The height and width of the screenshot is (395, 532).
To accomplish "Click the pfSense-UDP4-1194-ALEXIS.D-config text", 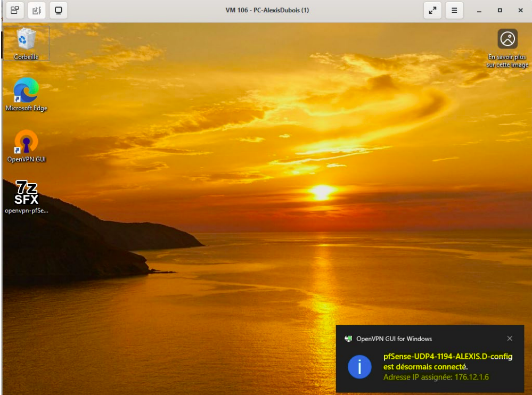I will tap(448, 356).
